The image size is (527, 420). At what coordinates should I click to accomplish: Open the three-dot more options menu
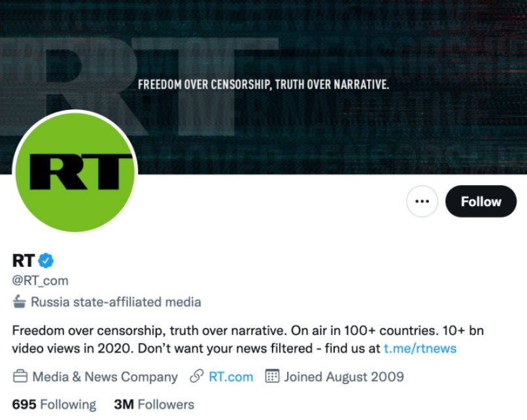coord(422,201)
